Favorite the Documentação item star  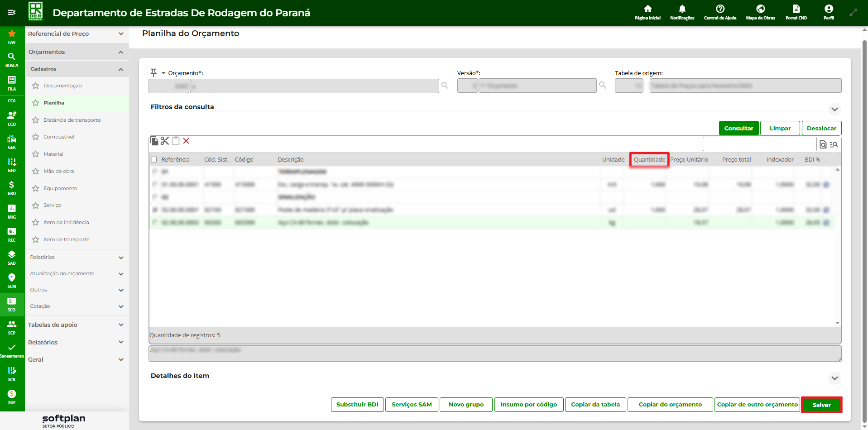pyautogui.click(x=36, y=86)
